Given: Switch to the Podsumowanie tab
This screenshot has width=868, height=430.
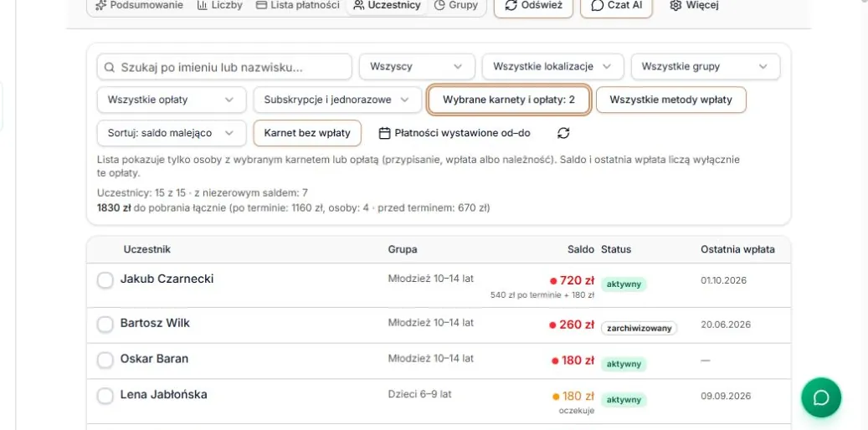Looking at the screenshot, I should pos(139,6).
